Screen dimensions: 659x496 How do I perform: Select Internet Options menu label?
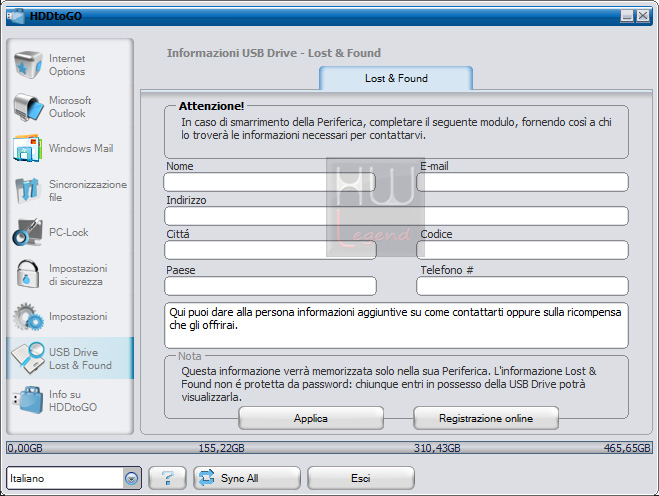pyautogui.click(x=67, y=65)
